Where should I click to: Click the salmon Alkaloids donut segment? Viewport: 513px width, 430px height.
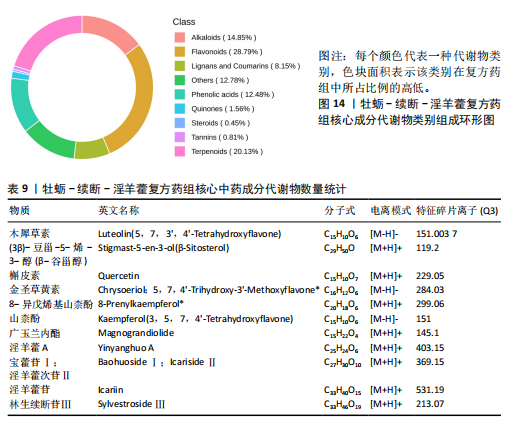click(x=110, y=32)
